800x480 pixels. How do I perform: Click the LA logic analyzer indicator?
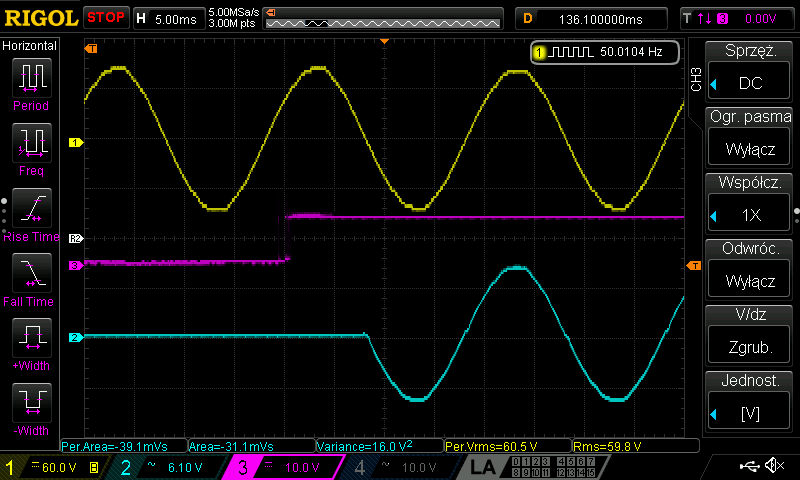pyautogui.click(x=483, y=467)
